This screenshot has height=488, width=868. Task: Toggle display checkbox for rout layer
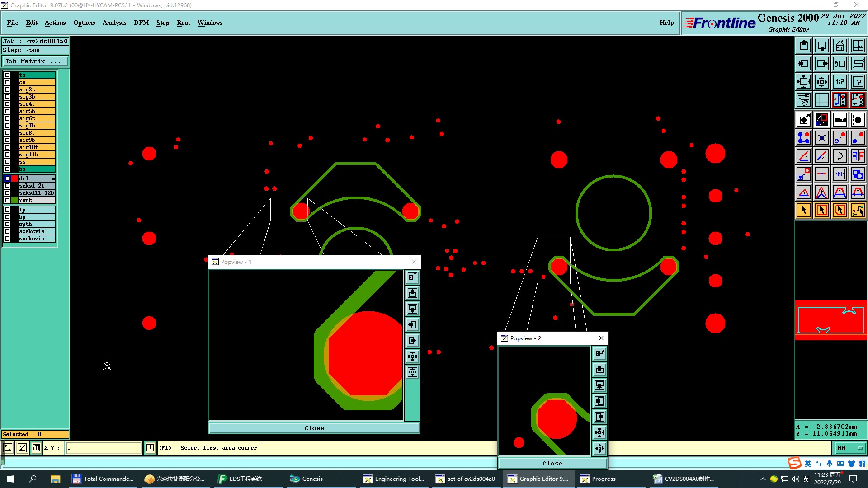(7, 200)
